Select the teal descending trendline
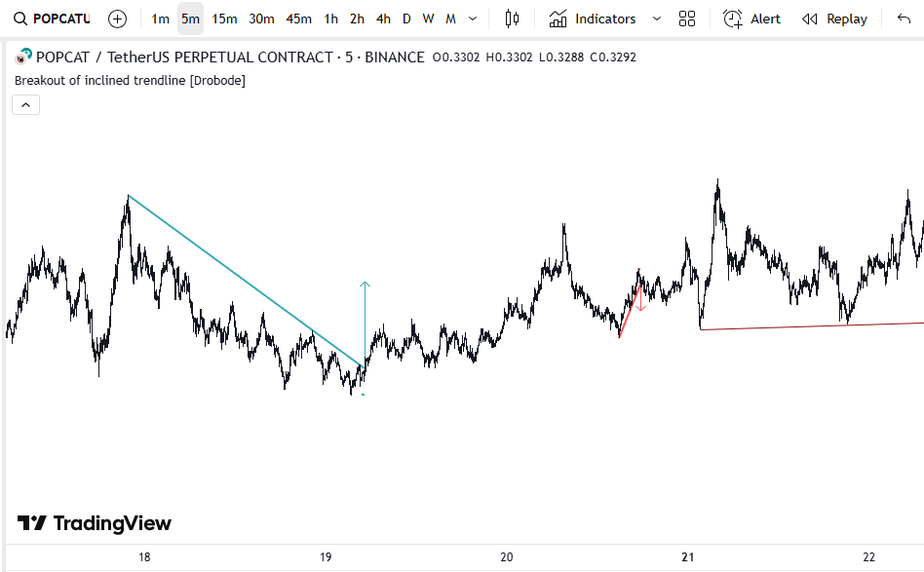 (246, 282)
